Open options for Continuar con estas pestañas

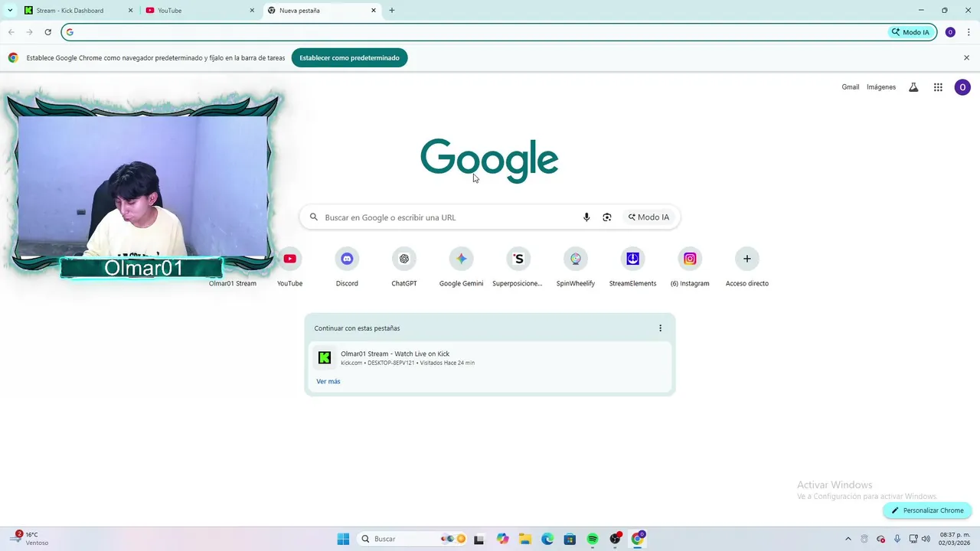point(660,328)
